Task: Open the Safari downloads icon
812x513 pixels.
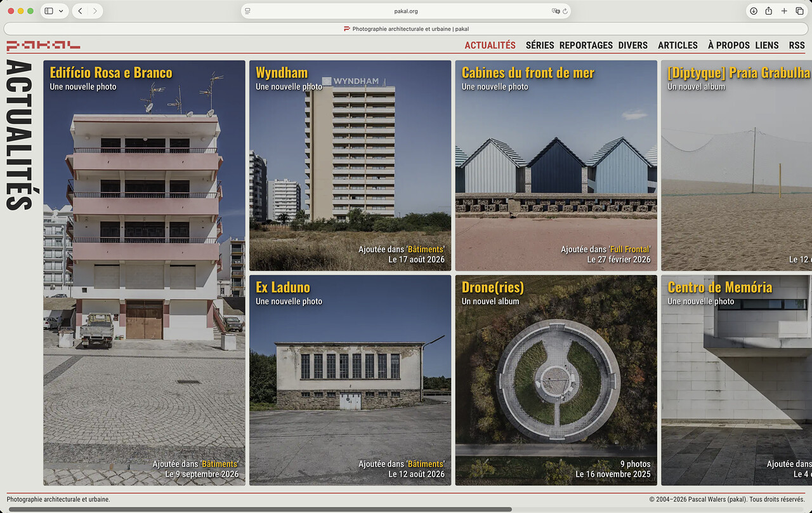Action: coord(754,11)
